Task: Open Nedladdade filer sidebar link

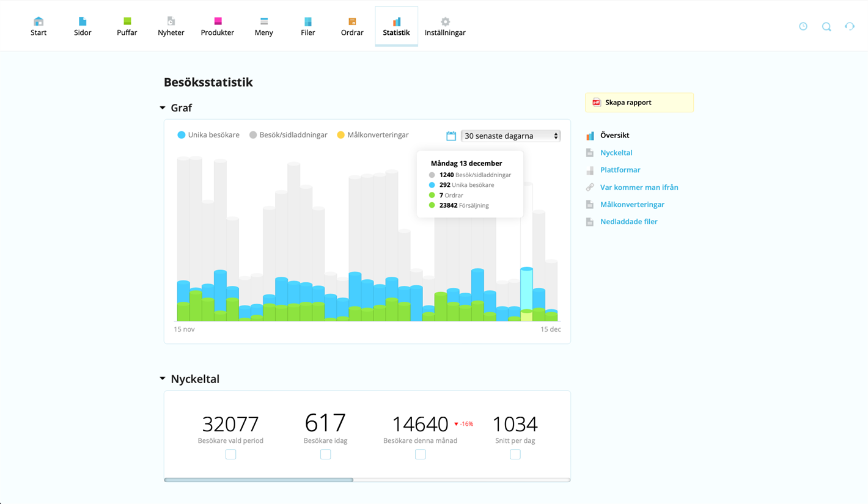Action: (x=628, y=222)
